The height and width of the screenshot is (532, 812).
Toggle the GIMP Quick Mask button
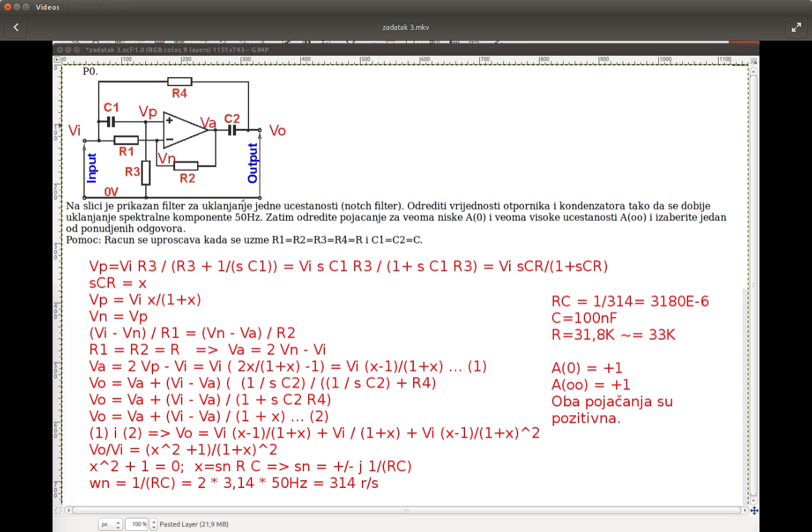pyautogui.click(x=57, y=510)
